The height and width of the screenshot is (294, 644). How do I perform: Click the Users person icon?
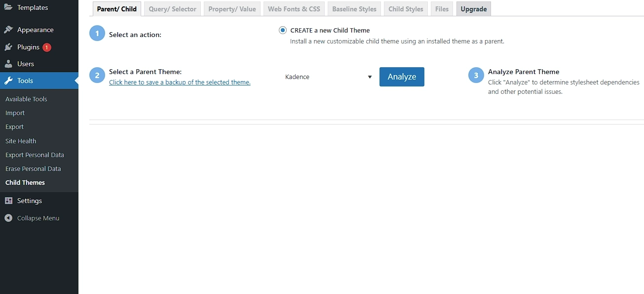point(8,64)
